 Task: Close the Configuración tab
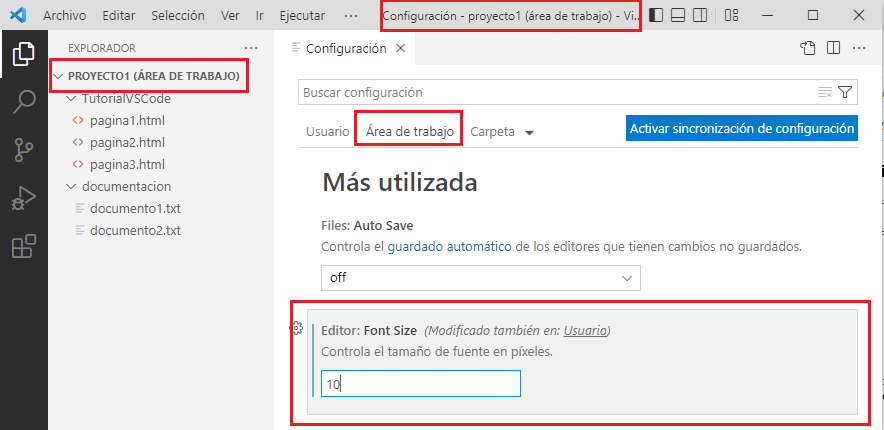[400, 48]
